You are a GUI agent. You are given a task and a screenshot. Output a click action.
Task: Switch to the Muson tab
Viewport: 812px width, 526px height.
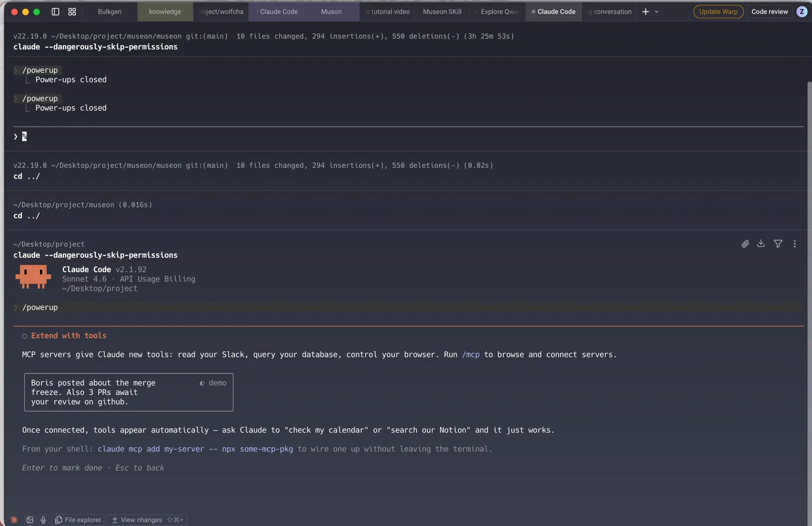[x=331, y=12]
